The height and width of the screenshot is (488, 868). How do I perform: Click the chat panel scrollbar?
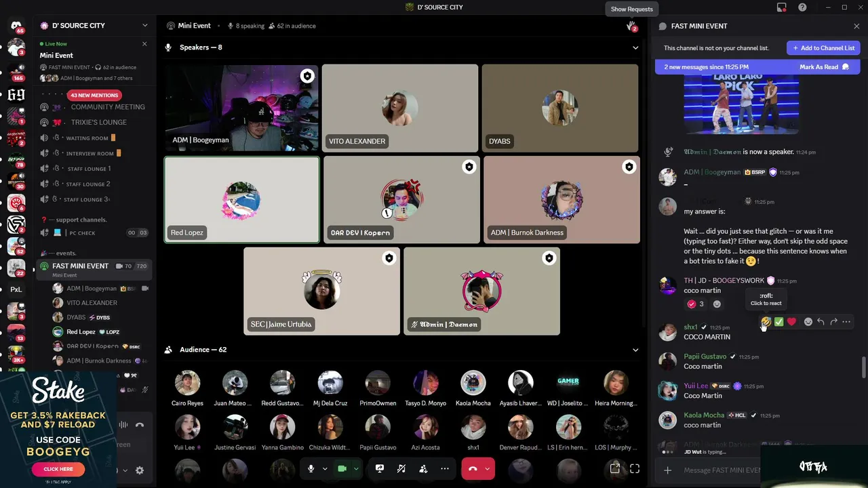863,368
